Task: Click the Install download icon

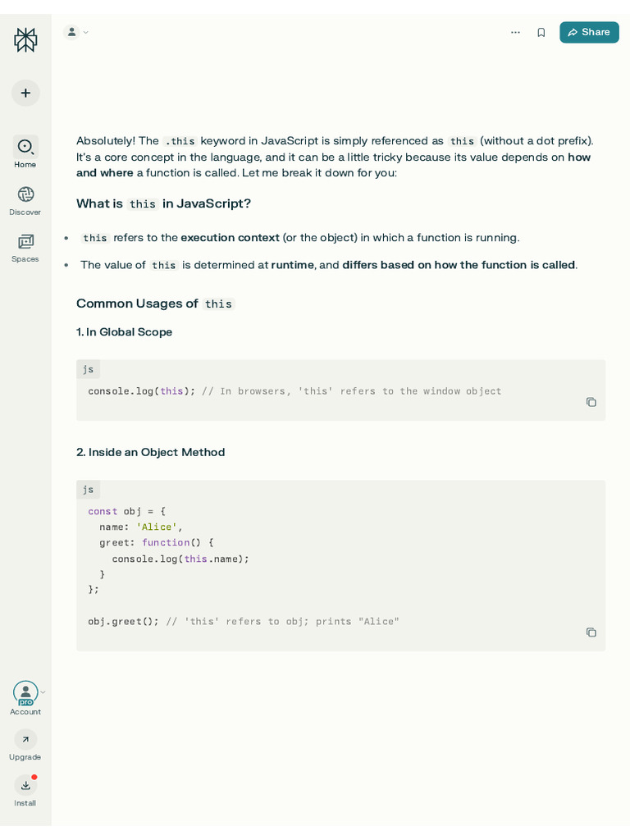Action: (25, 786)
